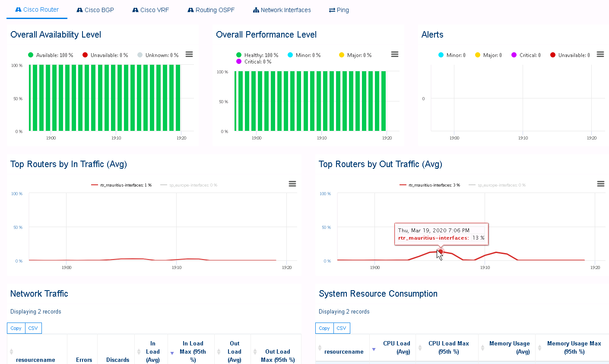Sort the 'In Load Max (95th %)' column
Image resolution: width=609 pixels, height=364 pixels.
coord(193,351)
